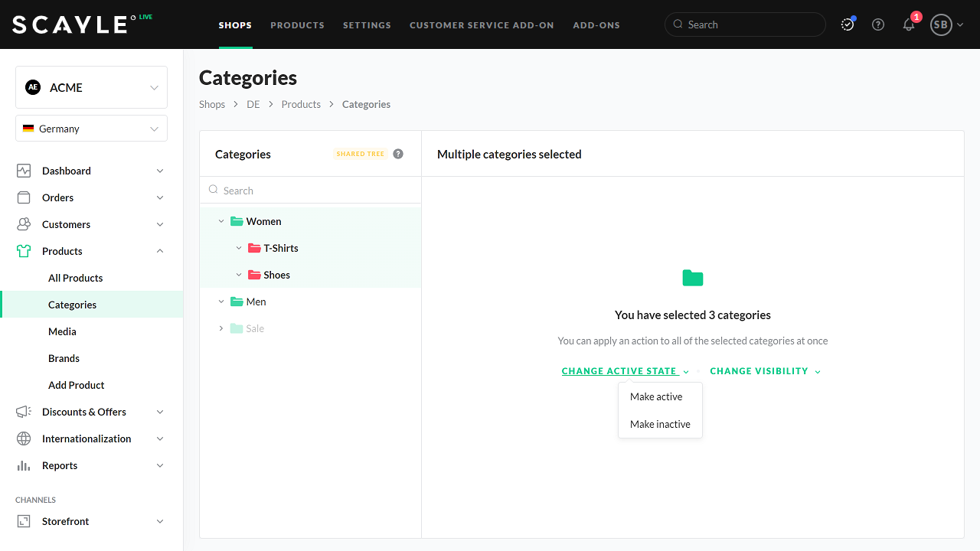
Task: Open the help question mark icon in header
Action: (x=878, y=24)
